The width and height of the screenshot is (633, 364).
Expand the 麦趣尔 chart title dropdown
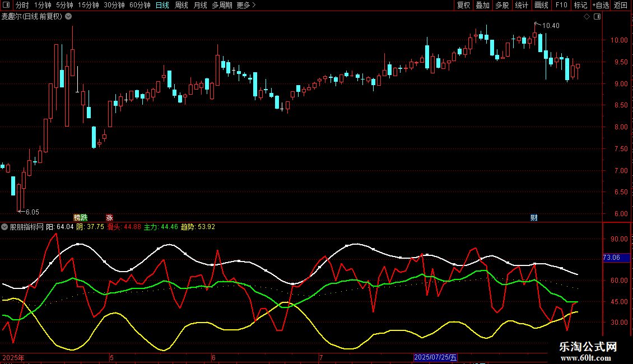click(x=69, y=17)
